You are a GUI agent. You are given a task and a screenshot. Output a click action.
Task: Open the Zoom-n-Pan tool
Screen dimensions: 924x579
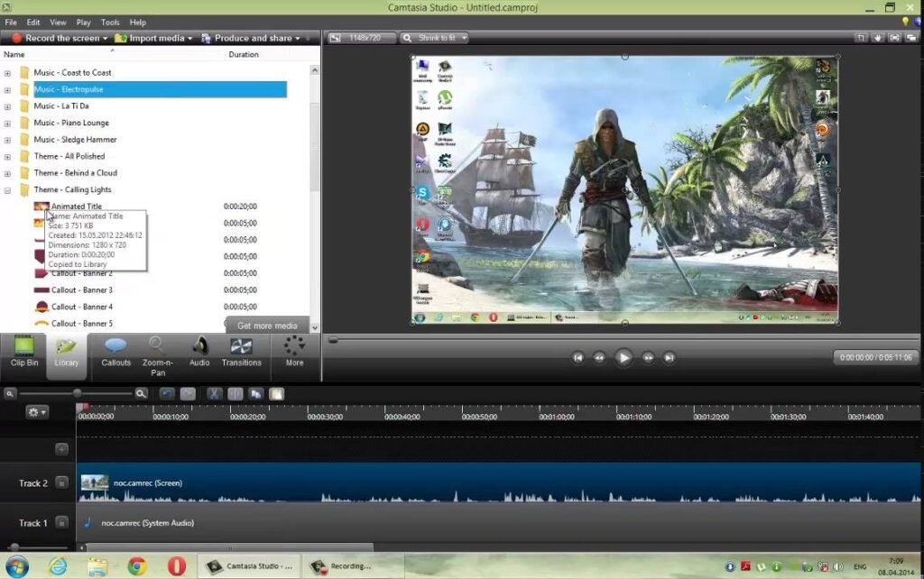[157, 356]
